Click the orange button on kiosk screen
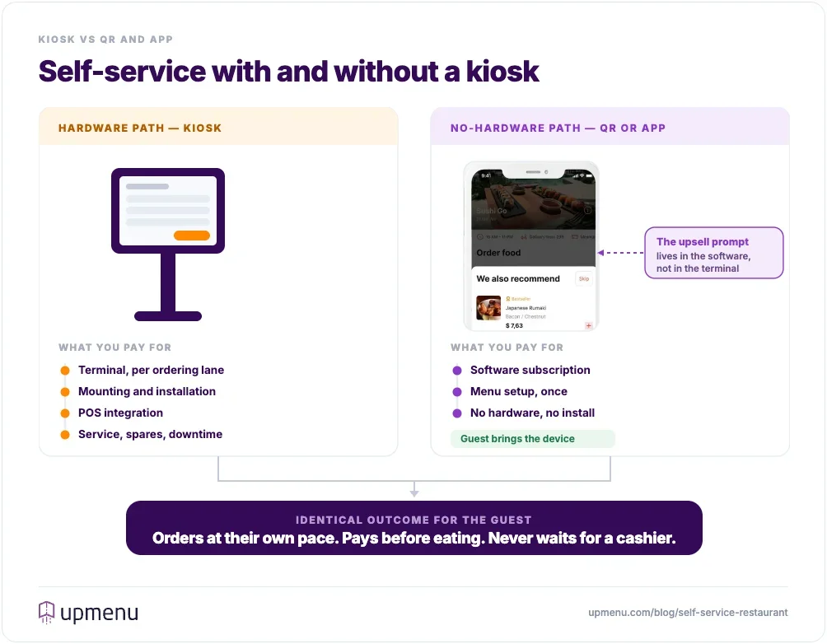Screen dimensions: 827x644 (x=192, y=236)
